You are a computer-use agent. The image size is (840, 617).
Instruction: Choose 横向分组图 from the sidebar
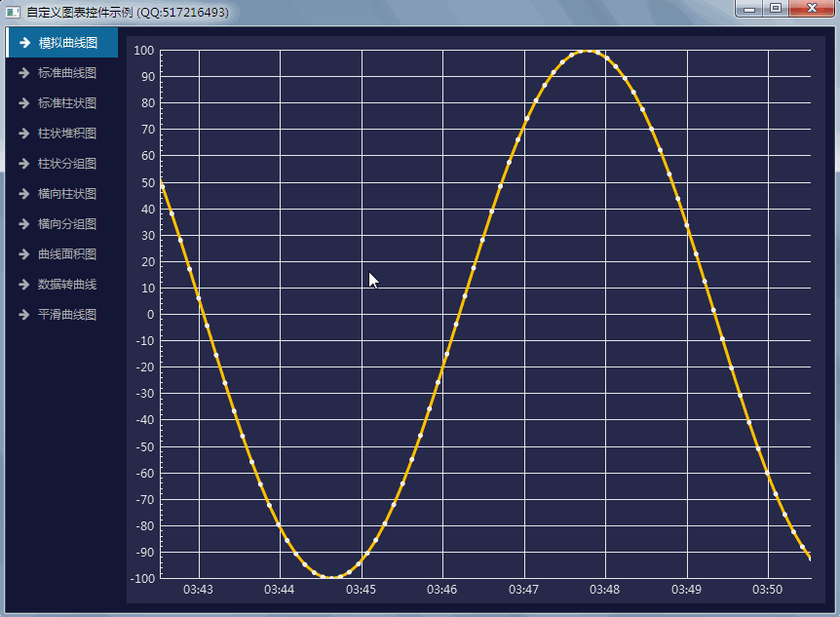61,223
